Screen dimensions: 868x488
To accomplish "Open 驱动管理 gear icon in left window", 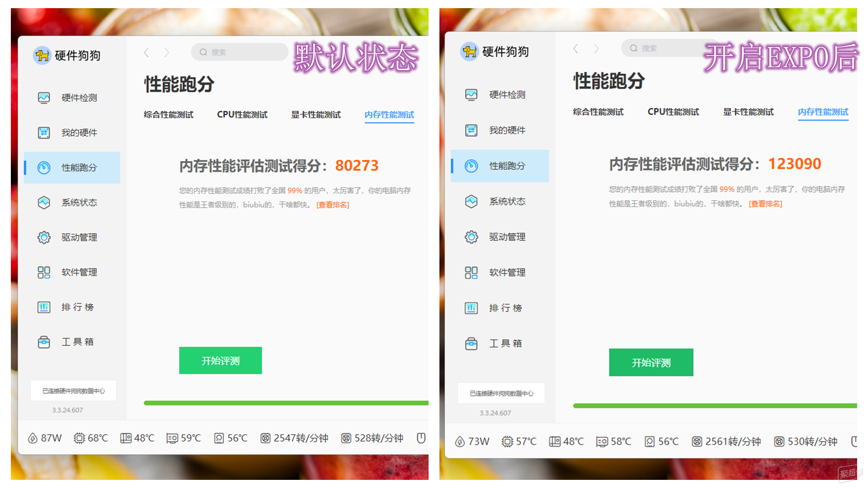I will point(44,237).
